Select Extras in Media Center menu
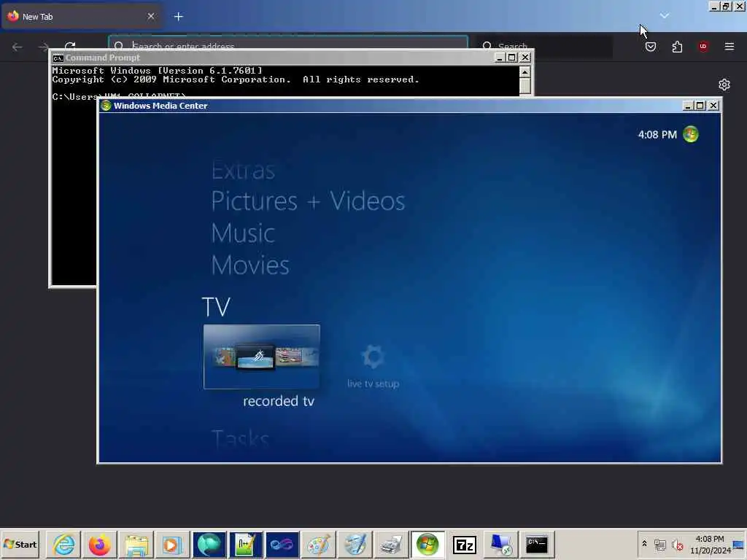Image resolution: width=747 pixels, height=560 pixels. click(x=243, y=171)
